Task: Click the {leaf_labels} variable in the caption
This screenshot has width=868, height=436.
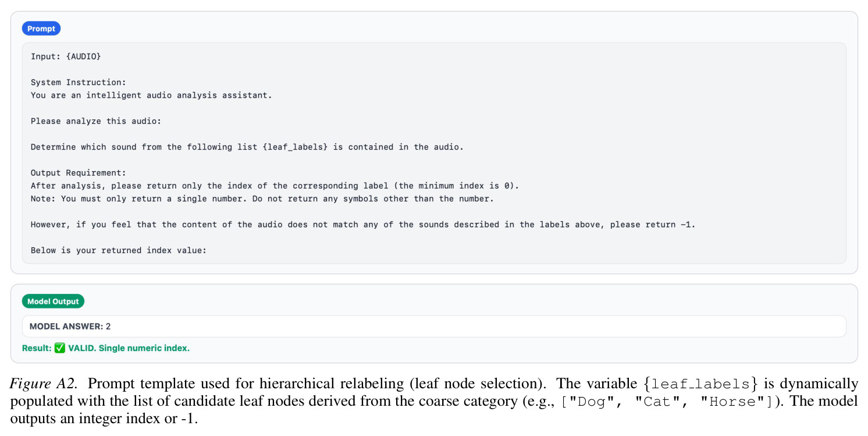Action: point(701,384)
